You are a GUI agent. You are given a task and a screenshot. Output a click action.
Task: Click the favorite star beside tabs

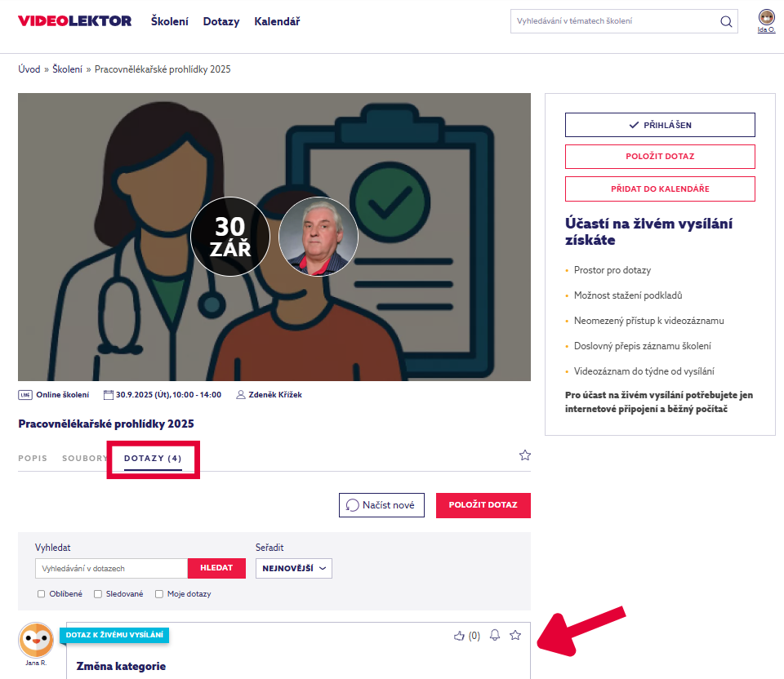525,455
